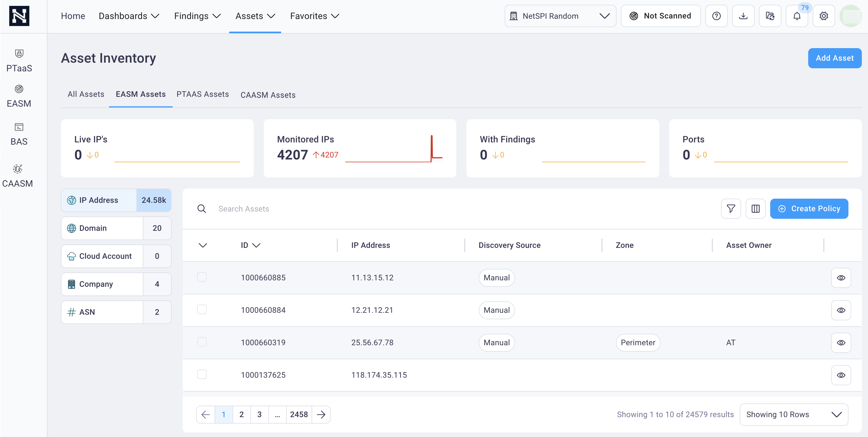868x437 pixels.
Task: Click the Not Scanned status button
Action: point(660,16)
